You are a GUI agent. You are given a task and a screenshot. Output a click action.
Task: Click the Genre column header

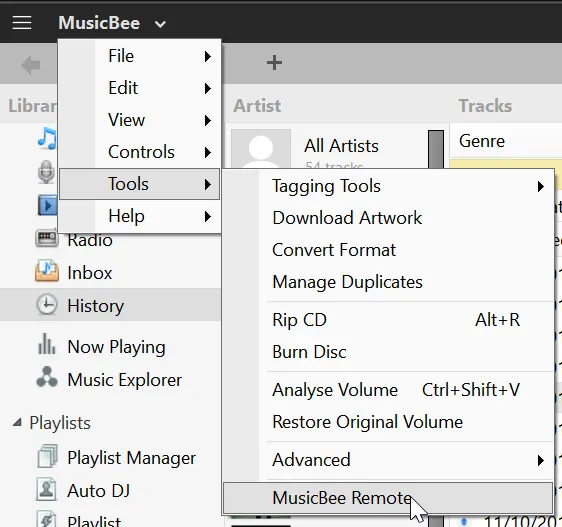tap(482, 141)
